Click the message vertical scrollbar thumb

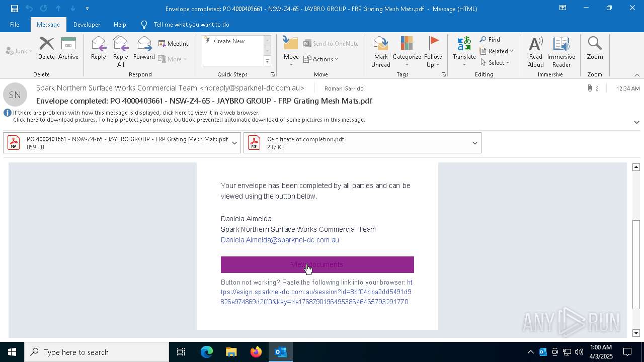click(x=636, y=264)
